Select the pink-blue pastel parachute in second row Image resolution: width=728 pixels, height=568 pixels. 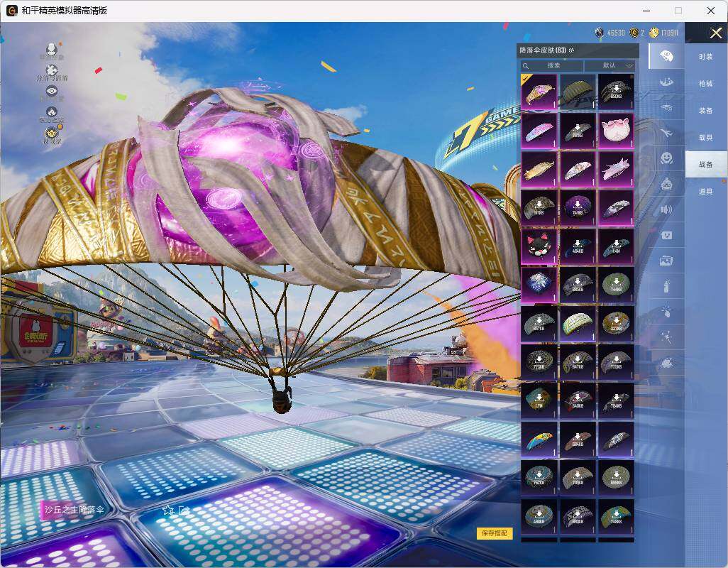(539, 130)
